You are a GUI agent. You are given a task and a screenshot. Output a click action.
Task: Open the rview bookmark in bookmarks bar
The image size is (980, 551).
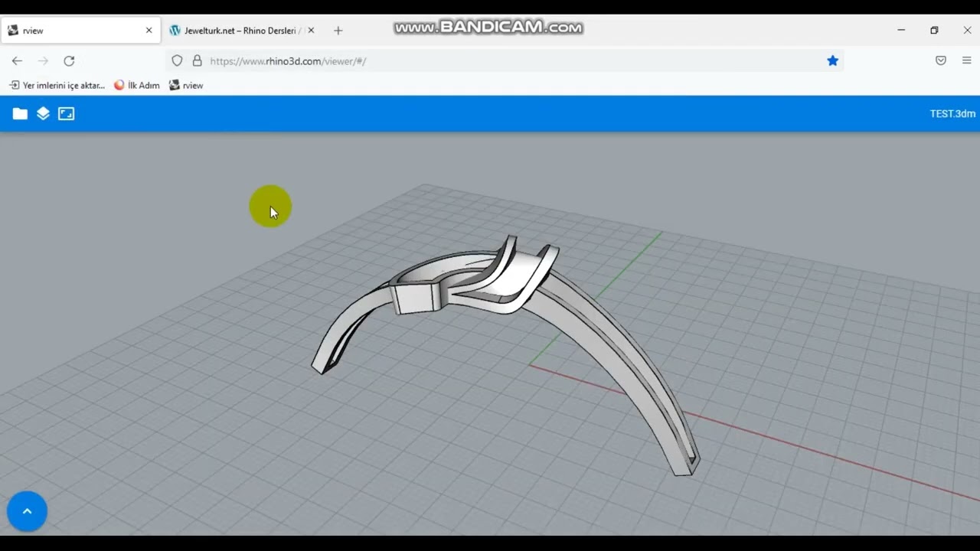click(x=186, y=86)
